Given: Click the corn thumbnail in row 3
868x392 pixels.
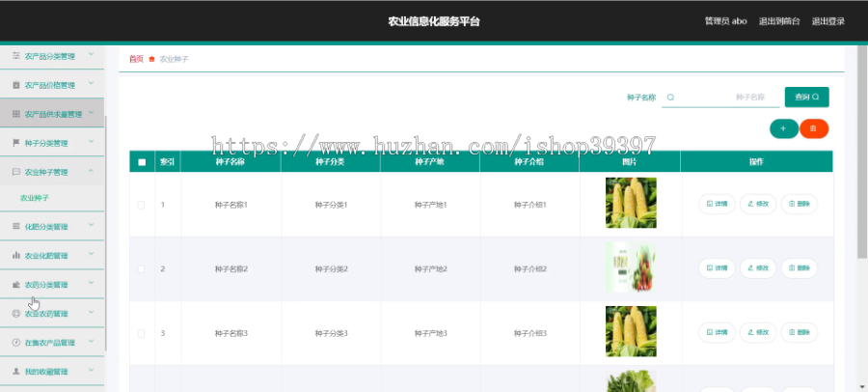Looking at the screenshot, I should pyautogui.click(x=631, y=331).
